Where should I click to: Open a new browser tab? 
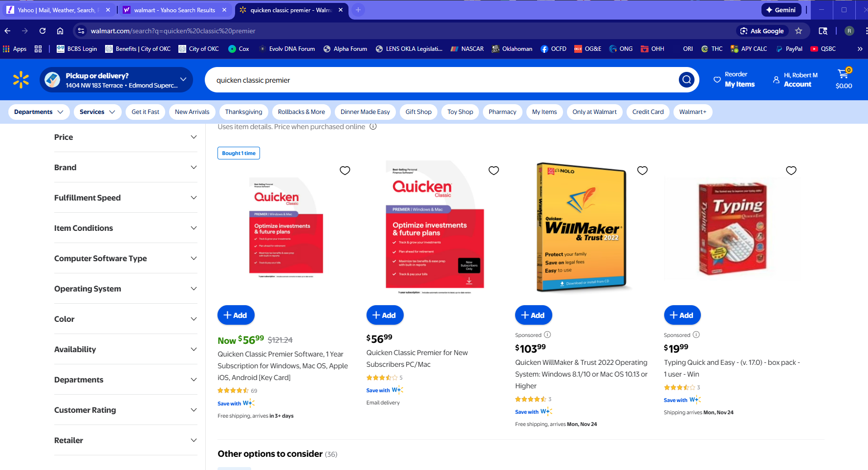[358, 10]
